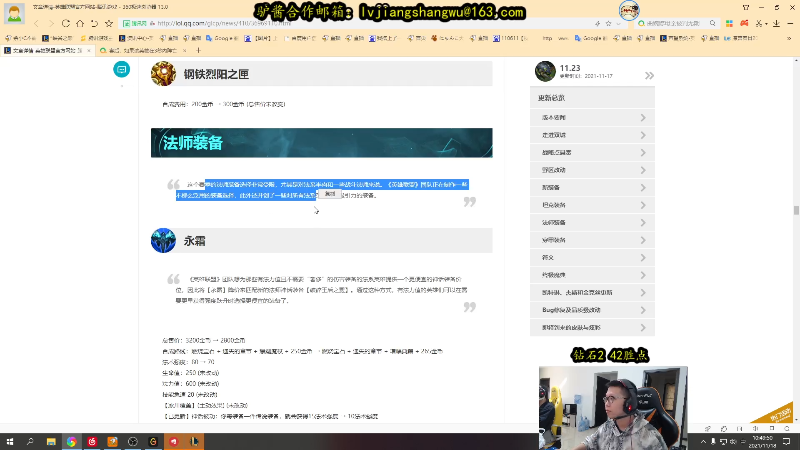The width and height of the screenshot is (800, 450).
Task: Open the browser downloads icon
Action: point(776,23)
